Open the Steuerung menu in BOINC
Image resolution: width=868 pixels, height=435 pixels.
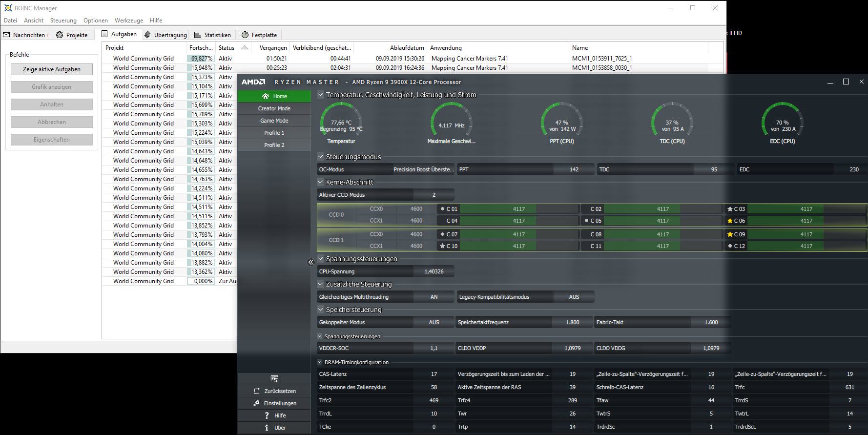63,21
